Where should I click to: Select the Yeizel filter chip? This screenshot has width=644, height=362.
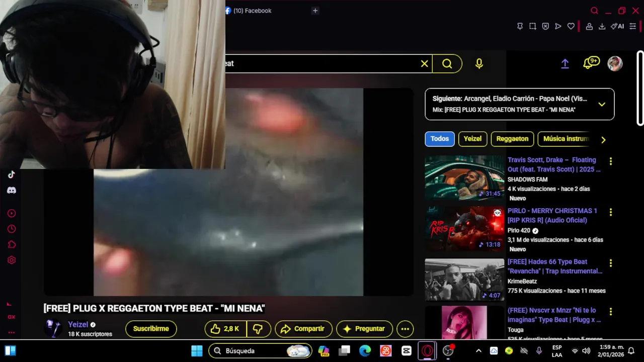coord(472,139)
